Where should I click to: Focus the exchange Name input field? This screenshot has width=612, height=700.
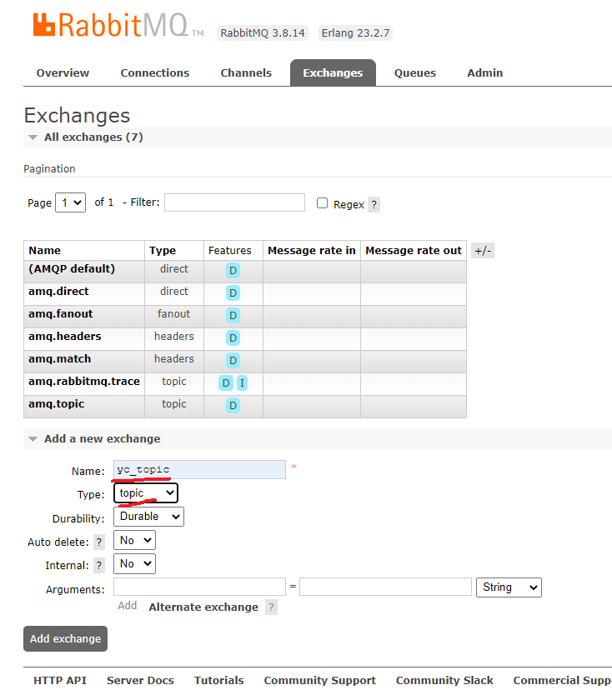pos(199,470)
